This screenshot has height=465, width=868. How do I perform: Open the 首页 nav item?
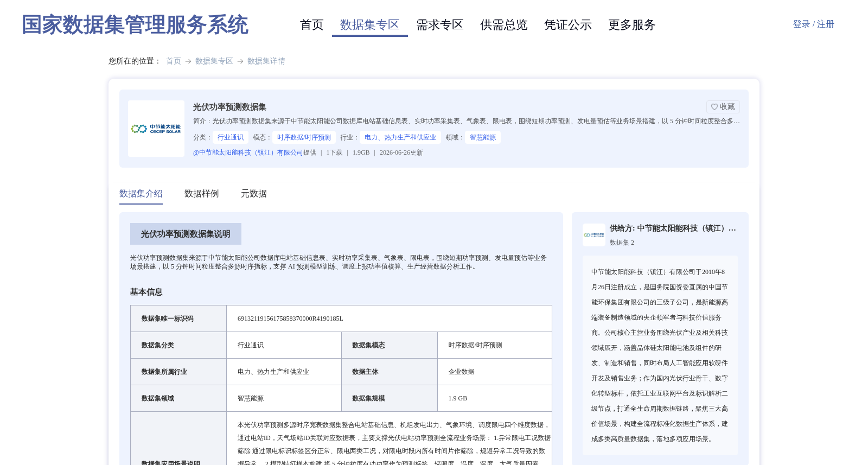(312, 25)
